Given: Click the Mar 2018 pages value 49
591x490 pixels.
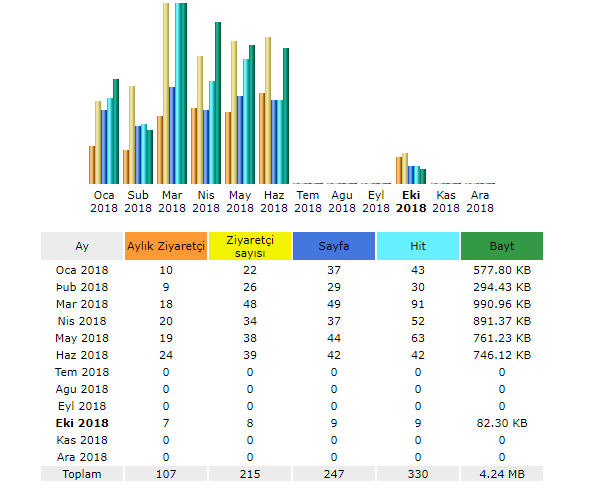Looking at the screenshot, I should 334,304.
